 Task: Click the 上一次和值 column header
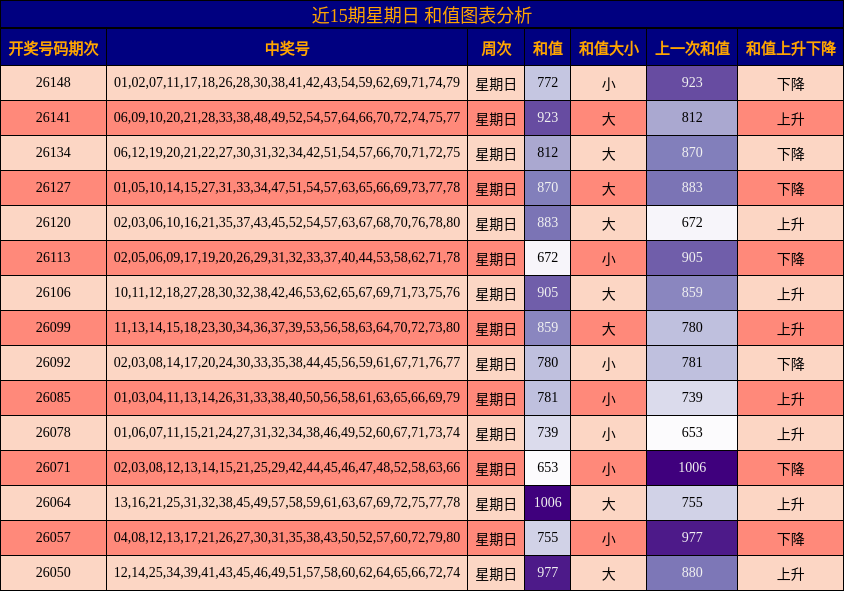[692, 48]
